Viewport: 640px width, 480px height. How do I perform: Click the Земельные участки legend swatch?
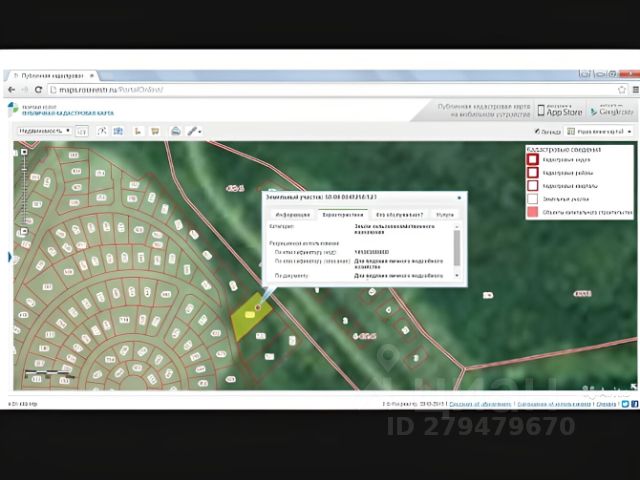tap(533, 199)
